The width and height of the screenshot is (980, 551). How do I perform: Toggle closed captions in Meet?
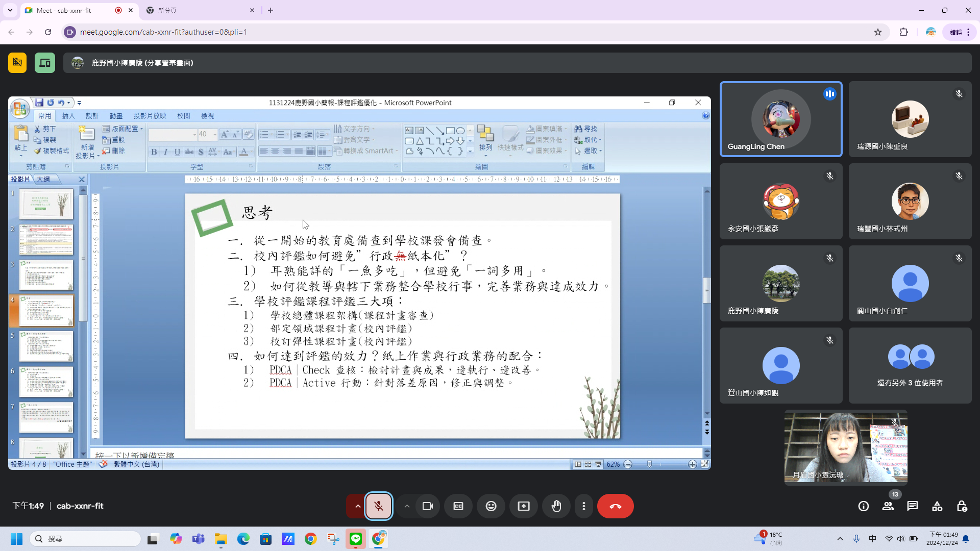tap(458, 506)
